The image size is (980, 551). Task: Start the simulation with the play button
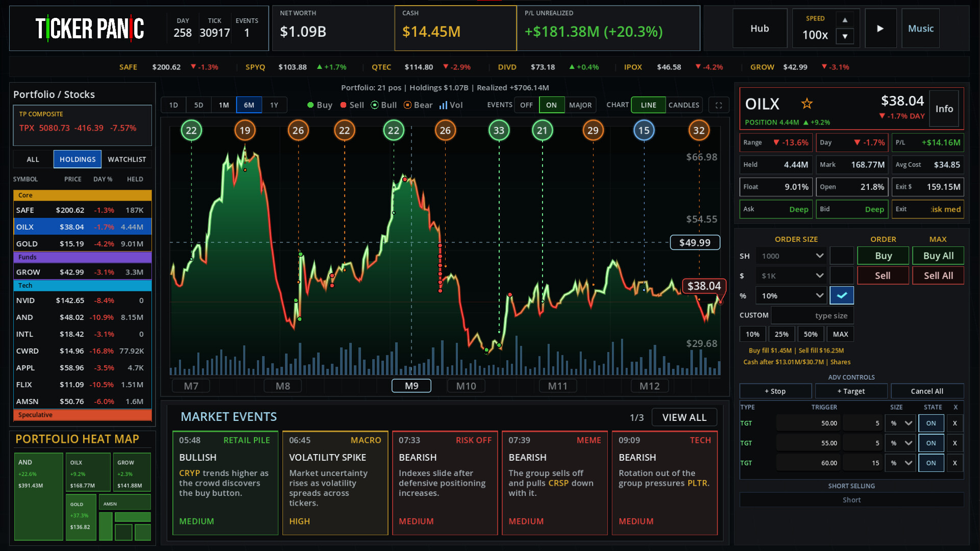pyautogui.click(x=880, y=29)
